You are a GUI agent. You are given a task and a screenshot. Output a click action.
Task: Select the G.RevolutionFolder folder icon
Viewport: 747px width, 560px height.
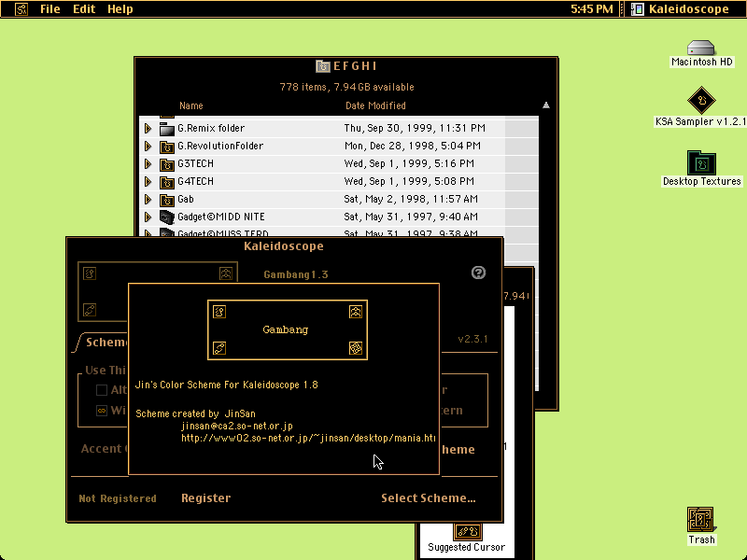pyautogui.click(x=167, y=147)
